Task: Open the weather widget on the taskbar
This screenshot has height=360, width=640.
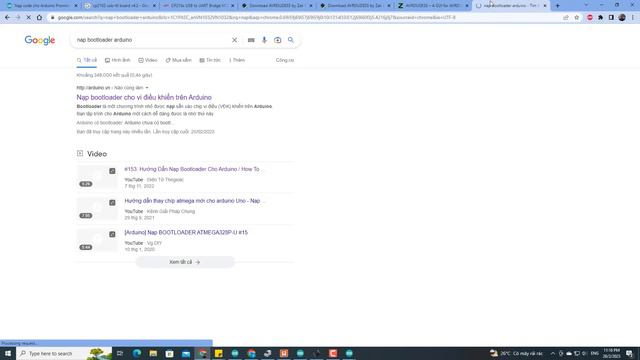Action: (517, 353)
